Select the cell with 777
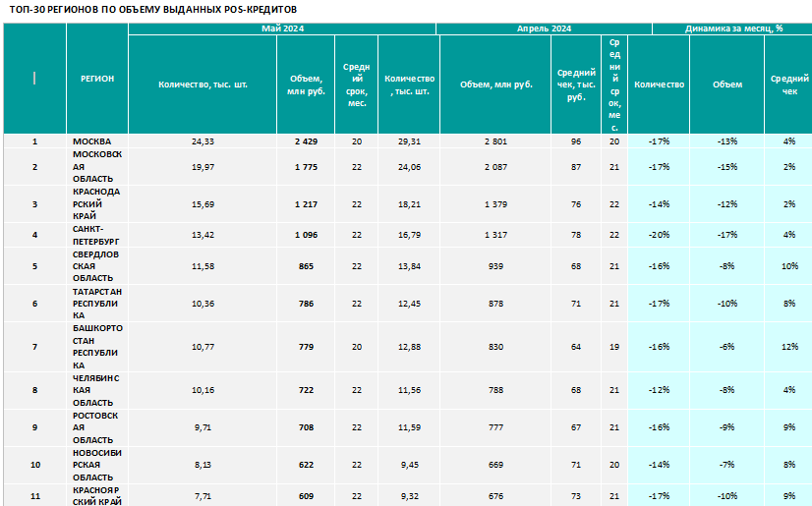 click(x=495, y=427)
